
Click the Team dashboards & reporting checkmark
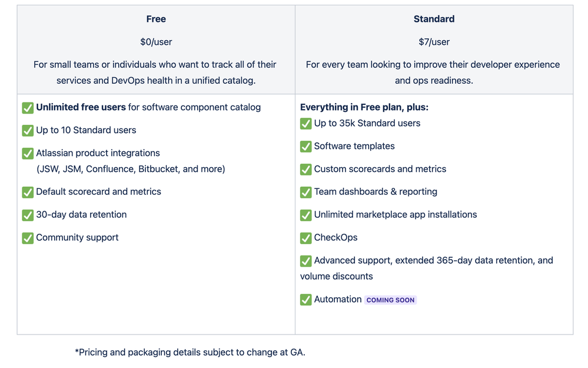click(x=305, y=193)
